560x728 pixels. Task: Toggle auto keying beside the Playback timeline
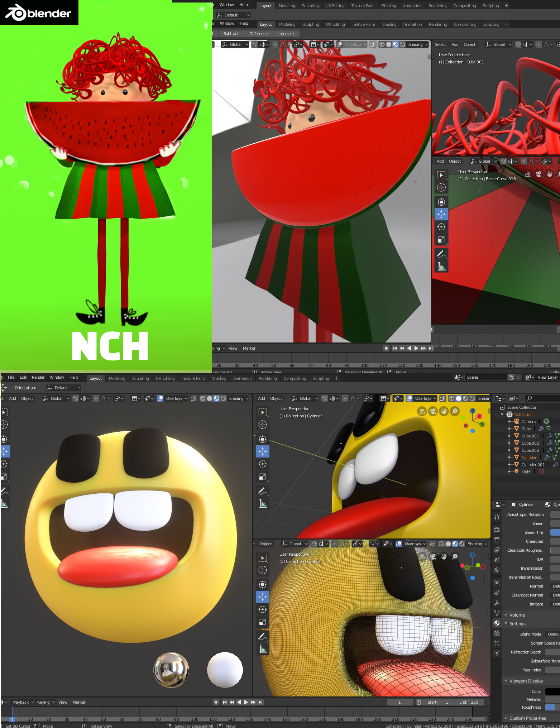pos(216,702)
